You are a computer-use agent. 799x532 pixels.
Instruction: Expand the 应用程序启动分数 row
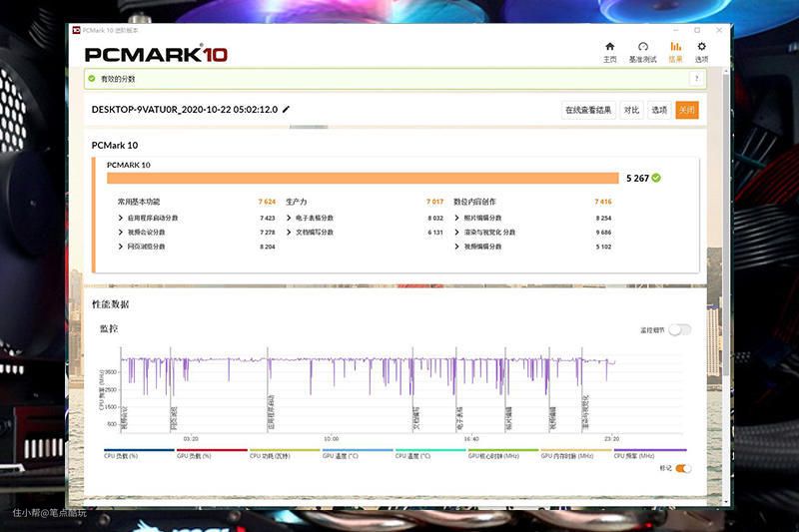121,218
